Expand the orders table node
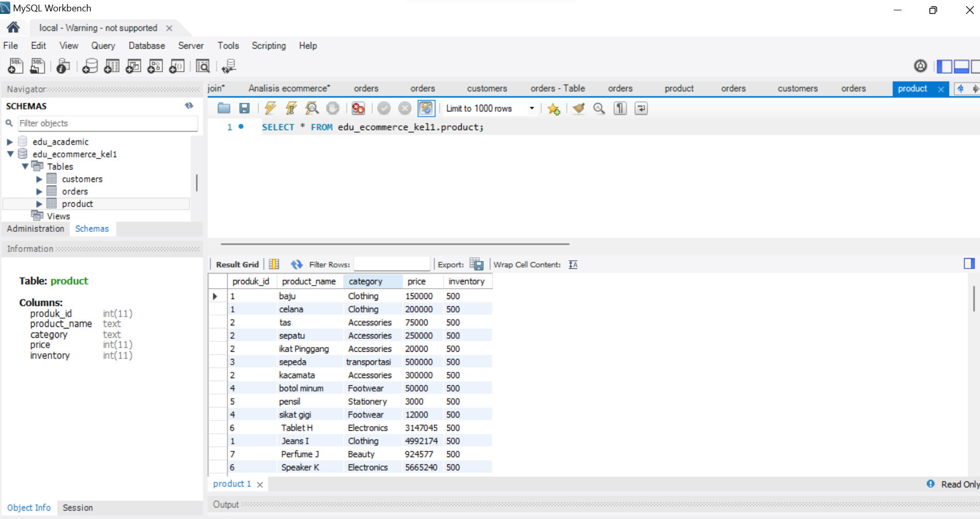 (39, 191)
